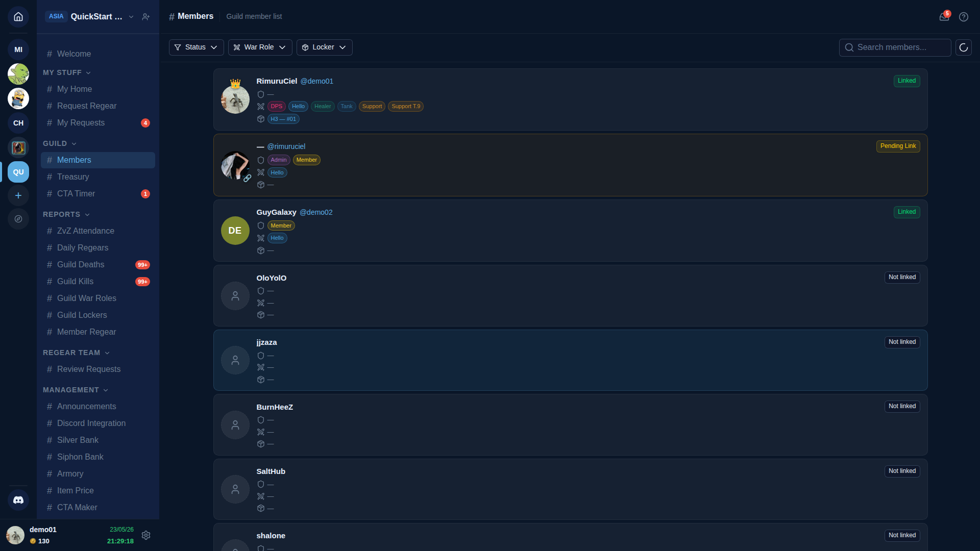Open the Welcome channel
Viewport: 980px width, 551px height.
(x=98, y=54)
